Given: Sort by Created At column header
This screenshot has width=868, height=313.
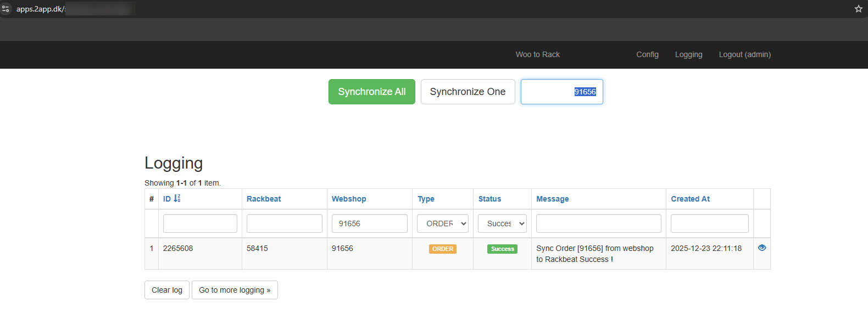Looking at the screenshot, I should (690, 199).
